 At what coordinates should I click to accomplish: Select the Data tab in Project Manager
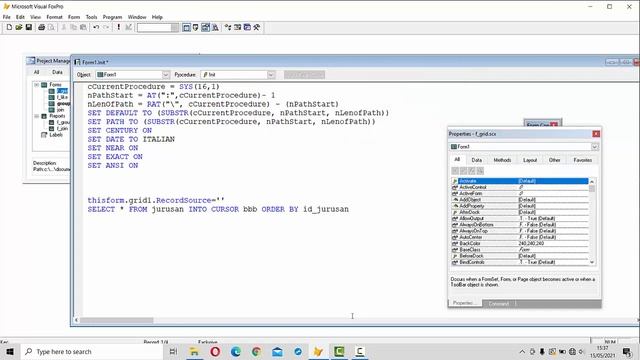click(57, 72)
